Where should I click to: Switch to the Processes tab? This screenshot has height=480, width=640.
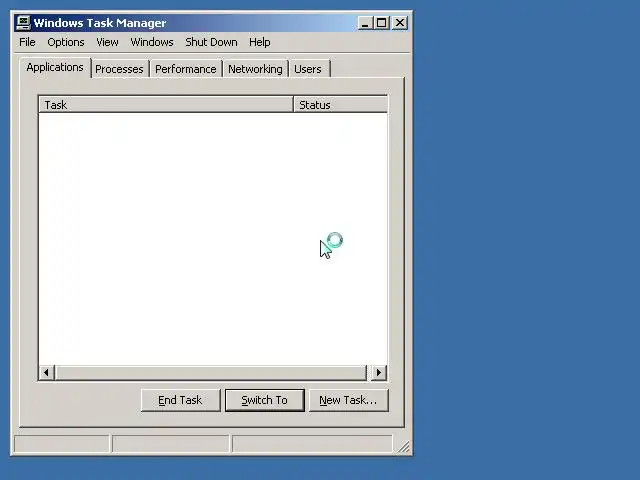pyautogui.click(x=120, y=69)
